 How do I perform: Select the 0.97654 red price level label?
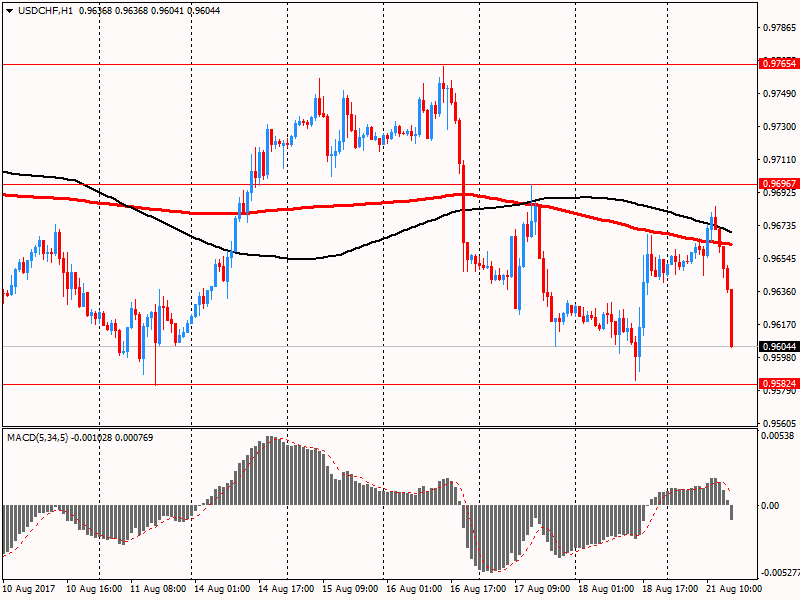[779, 64]
